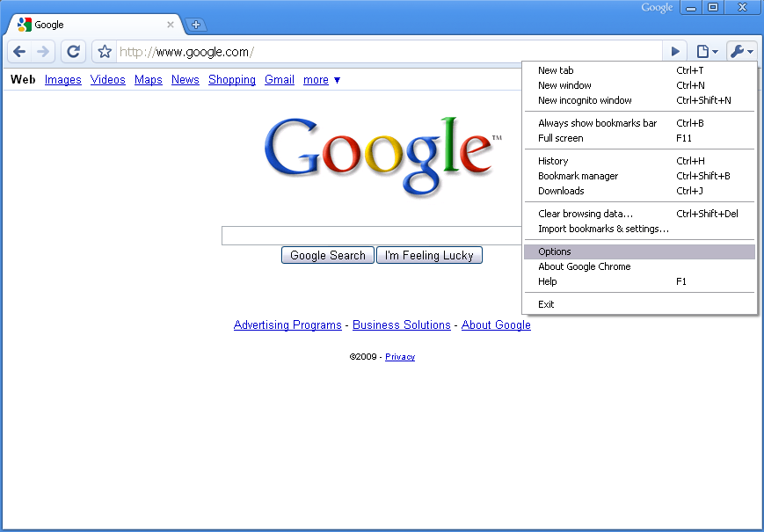Image resolution: width=764 pixels, height=532 pixels.
Task: Visit the Shopping link
Action: 232,79
